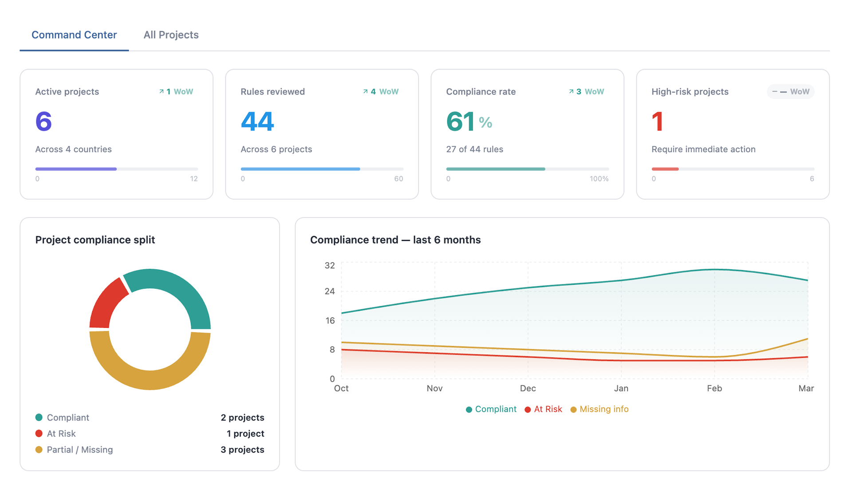Toggle the Missing info series in trend legend
Image resolution: width=852 pixels, height=504 pixels.
(x=600, y=409)
